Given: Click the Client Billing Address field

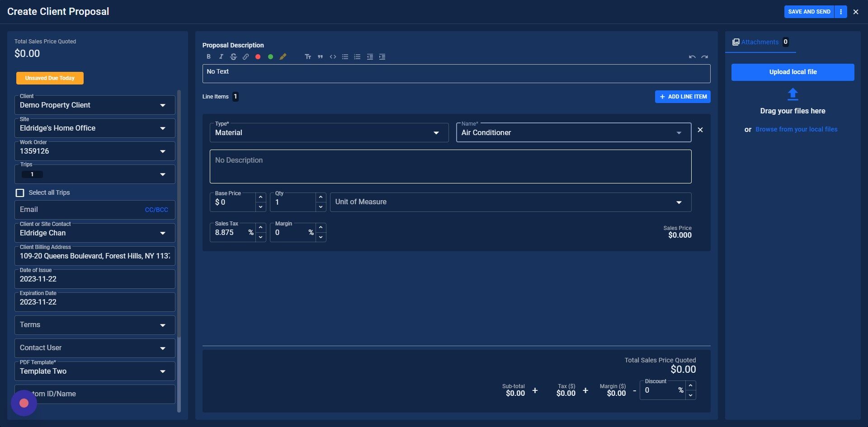Looking at the screenshot, I should (x=95, y=256).
